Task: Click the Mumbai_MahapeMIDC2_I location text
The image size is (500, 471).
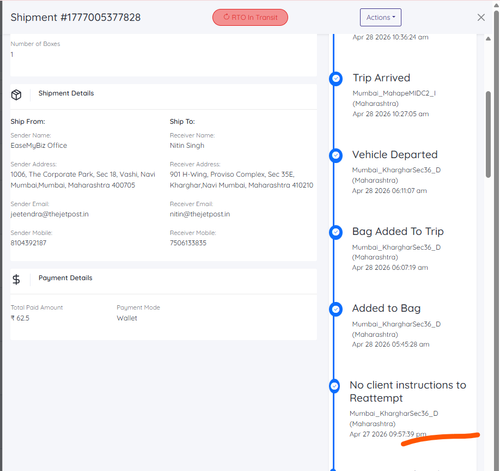Action: click(x=394, y=93)
